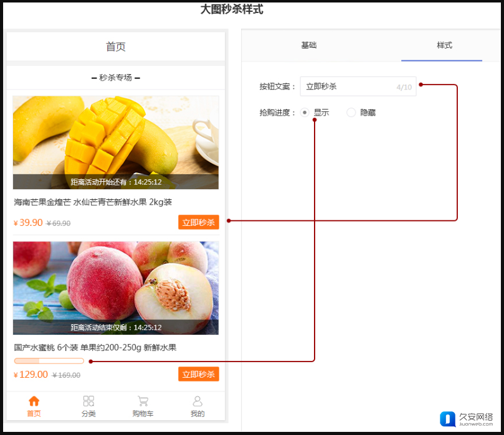
Task: Click the 秒杀专场 section heading
Action: 116,77
